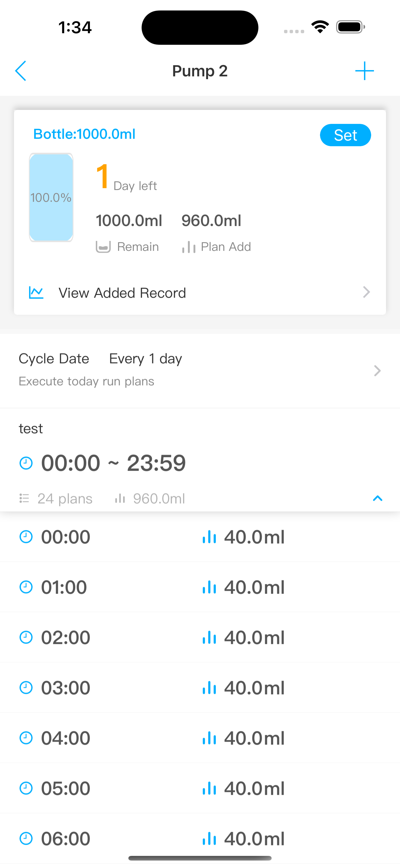The height and width of the screenshot is (868, 400).
Task: Select the 03:00 plan time
Action: tap(66, 688)
